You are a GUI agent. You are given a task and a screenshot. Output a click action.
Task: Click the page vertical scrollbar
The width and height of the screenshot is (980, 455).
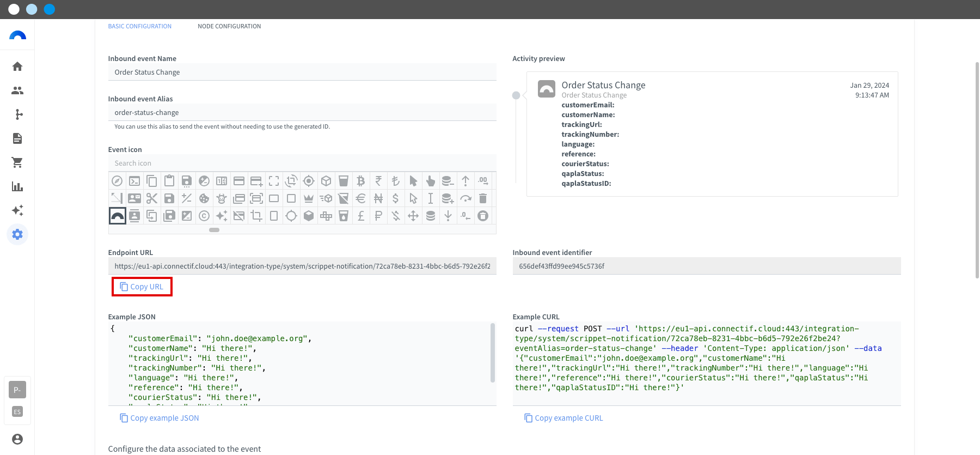tap(977, 170)
